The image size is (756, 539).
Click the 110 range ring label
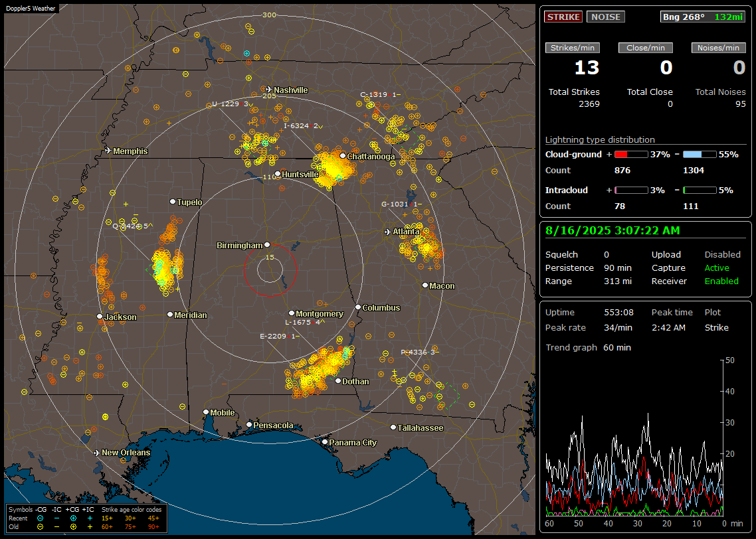[269, 177]
